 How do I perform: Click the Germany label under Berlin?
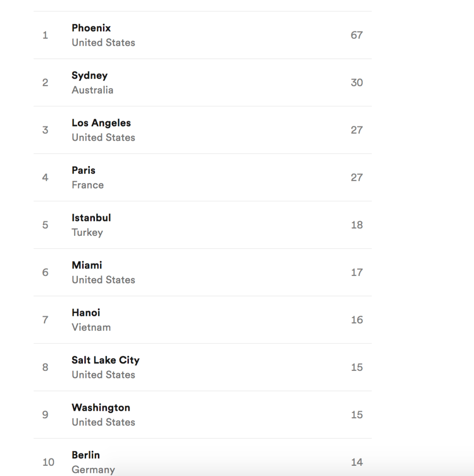coord(93,469)
